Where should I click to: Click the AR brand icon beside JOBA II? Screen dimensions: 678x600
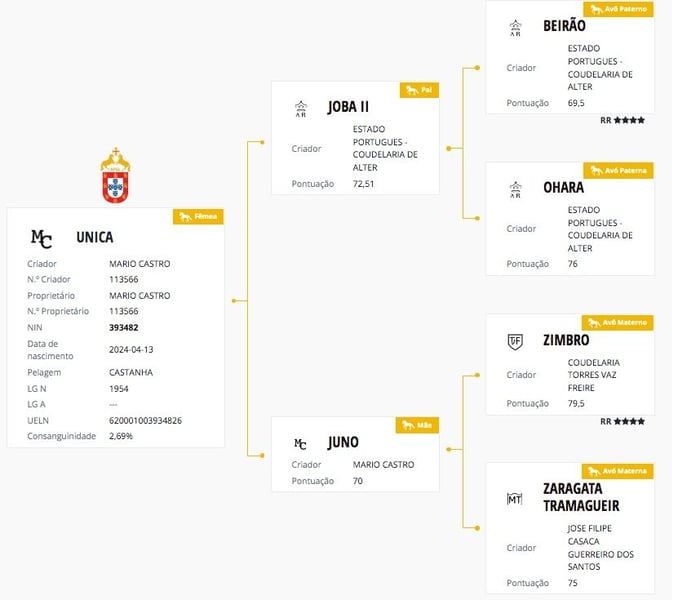coord(301,108)
